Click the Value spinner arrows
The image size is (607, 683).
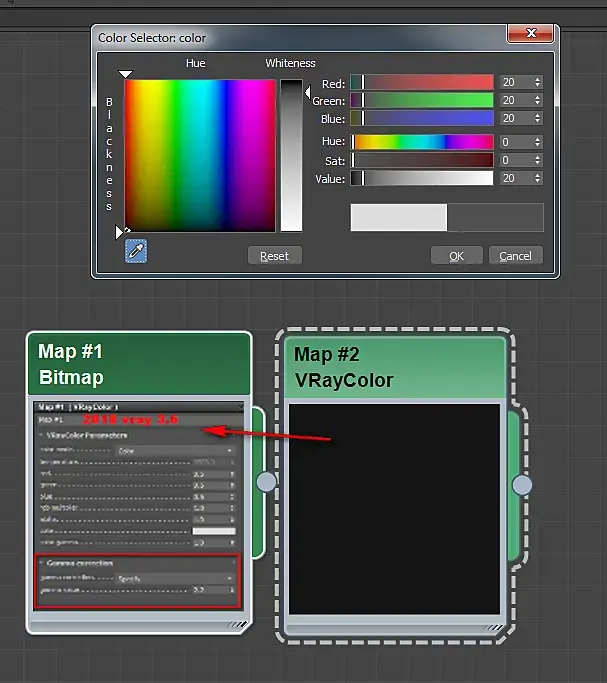(x=537, y=178)
